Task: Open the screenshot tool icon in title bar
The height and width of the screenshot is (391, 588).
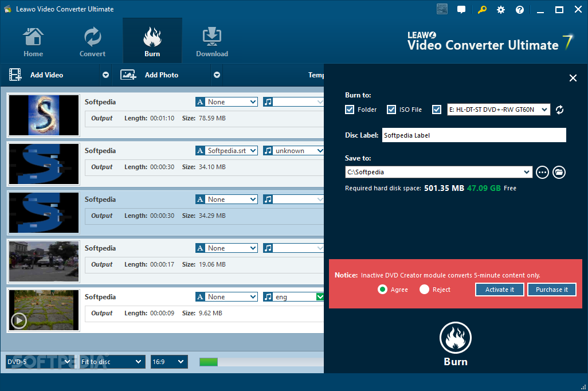Action: [442, 9]
